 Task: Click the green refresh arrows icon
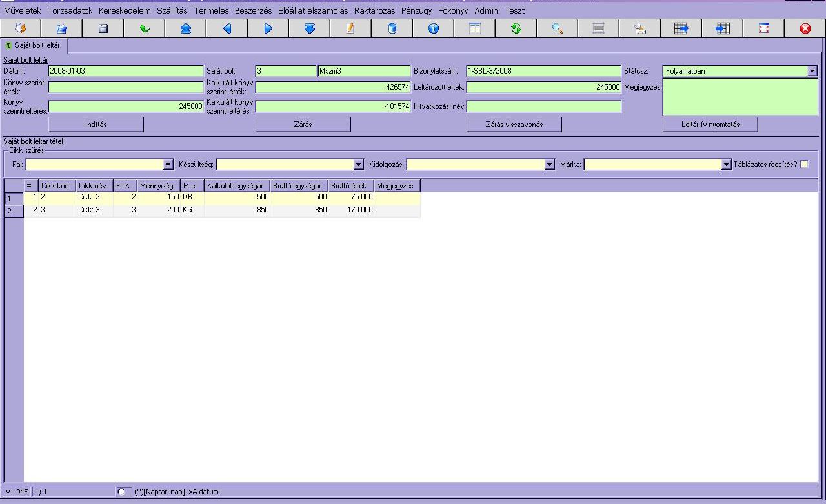point(516,28)
